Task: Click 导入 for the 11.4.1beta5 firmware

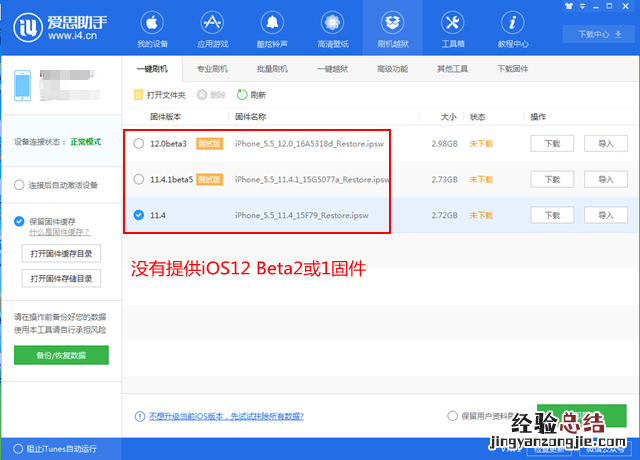Action: click(606, 180)
